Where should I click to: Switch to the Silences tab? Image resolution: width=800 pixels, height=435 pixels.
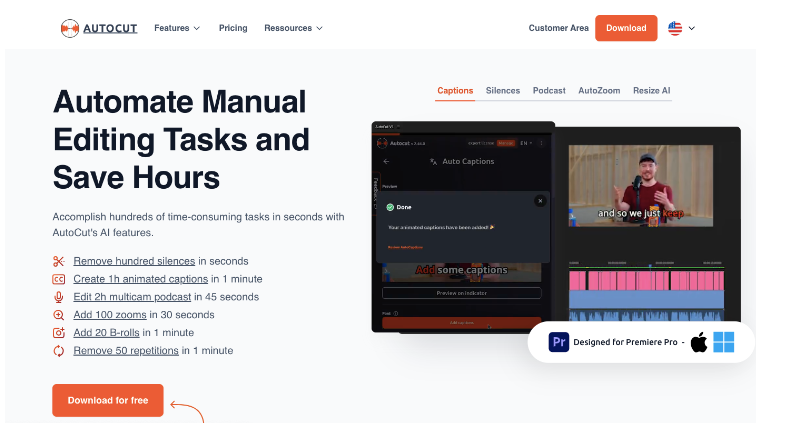pos(503,91)
